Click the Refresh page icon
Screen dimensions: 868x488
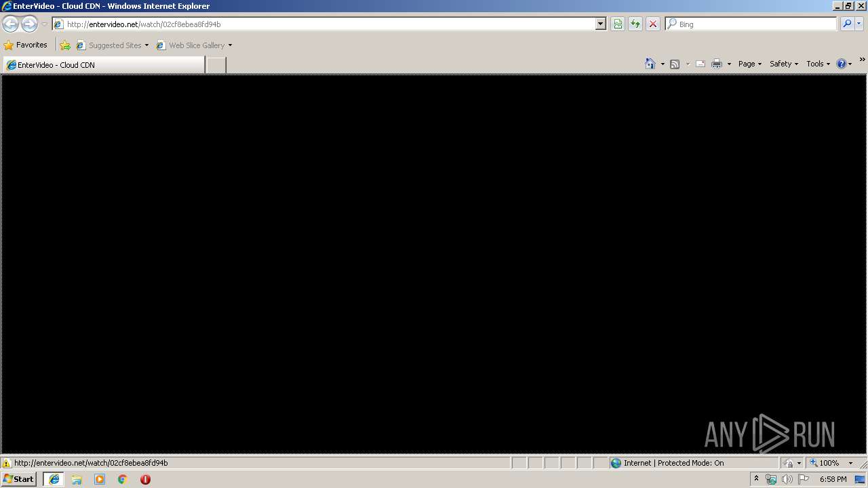[635, 24]
